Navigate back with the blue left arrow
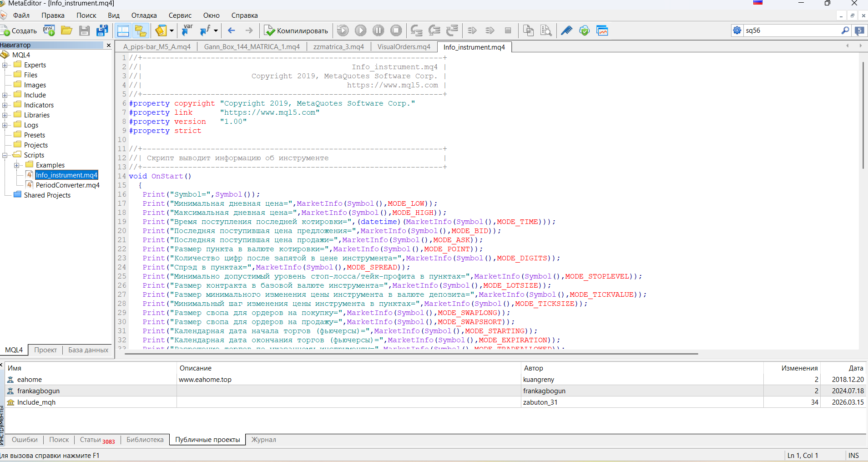 (x=232, y=30)
